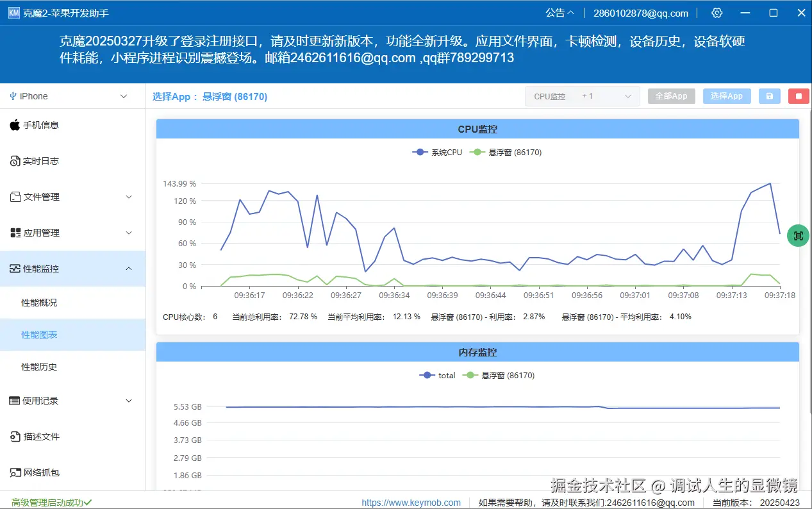Open the CPU监控 +1 monitor selector
This screenshot has width=812, height=509.
(583, 96)
